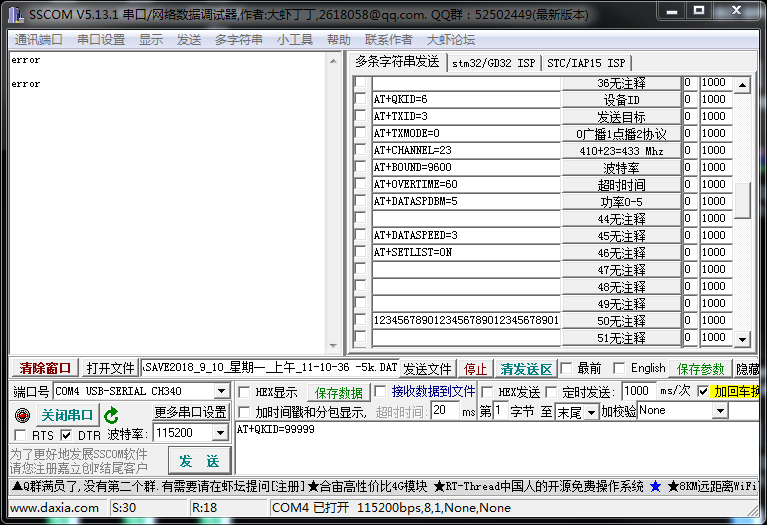Click the 保存数据 button
The width and height of the screenshot is (767, 525).
pos(338,392)
